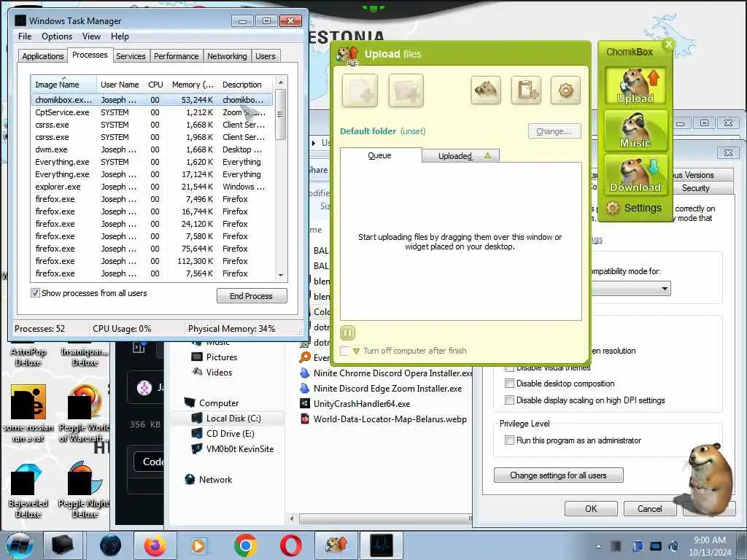Open the media player taskbar icon
Image resolution: width=747 pixels, height=560 pixels.
[200, 545]
